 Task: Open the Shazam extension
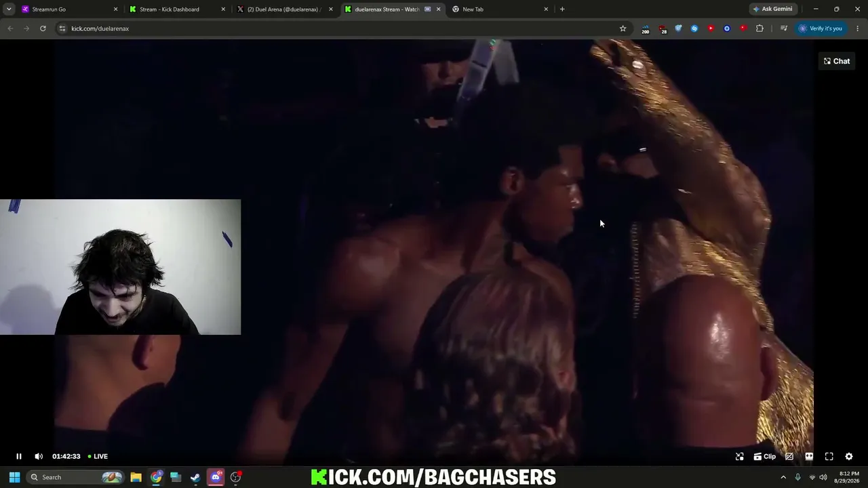(694, 28)
